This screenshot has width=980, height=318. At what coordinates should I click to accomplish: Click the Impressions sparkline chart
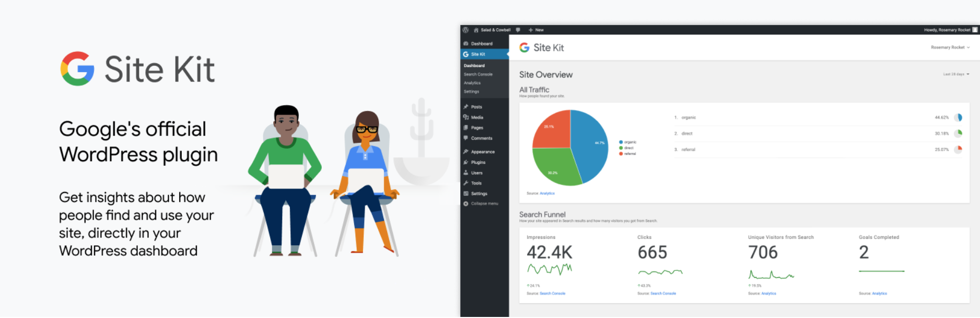point(550,269)
